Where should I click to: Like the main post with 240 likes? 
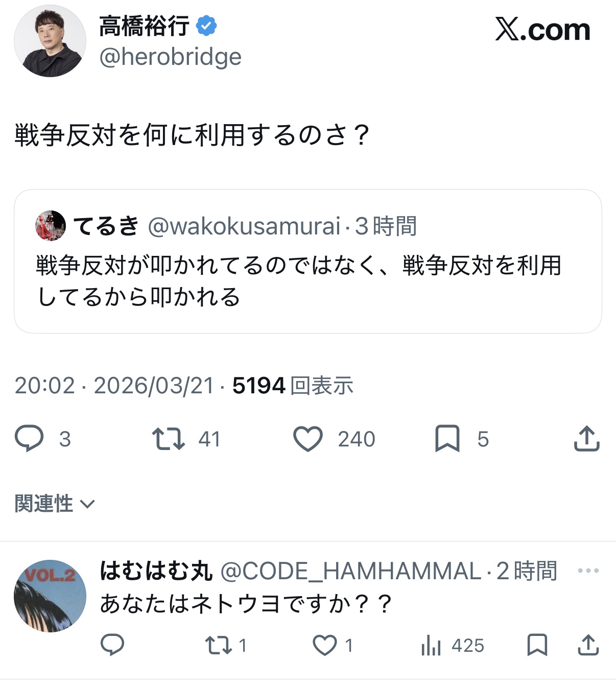tap(308, 439)
